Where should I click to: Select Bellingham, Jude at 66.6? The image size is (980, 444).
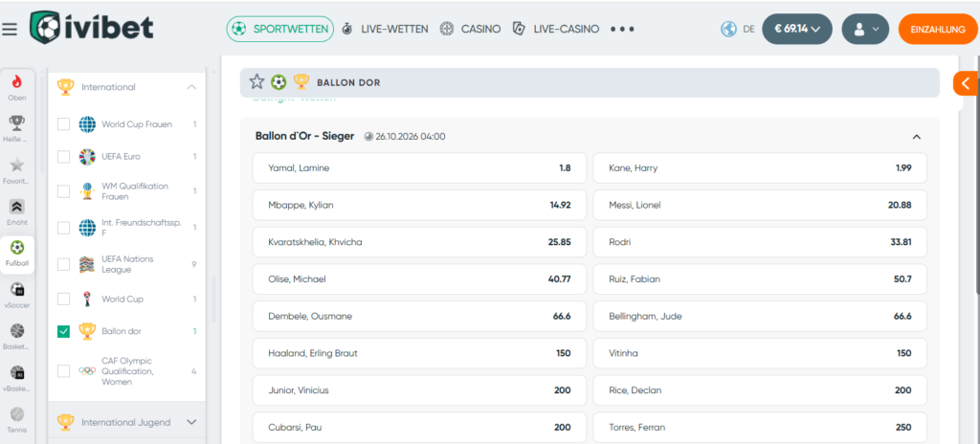point(760,316)
